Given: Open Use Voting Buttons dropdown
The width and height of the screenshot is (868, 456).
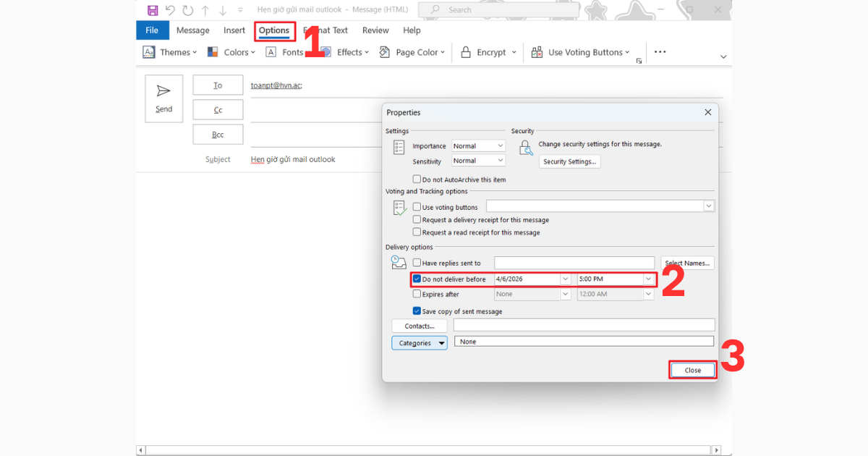Looking at the screenshot, I should (581, 52).
